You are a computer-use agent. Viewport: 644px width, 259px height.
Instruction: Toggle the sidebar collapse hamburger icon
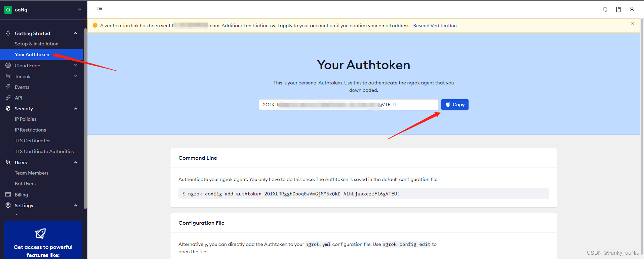(99, 9)
